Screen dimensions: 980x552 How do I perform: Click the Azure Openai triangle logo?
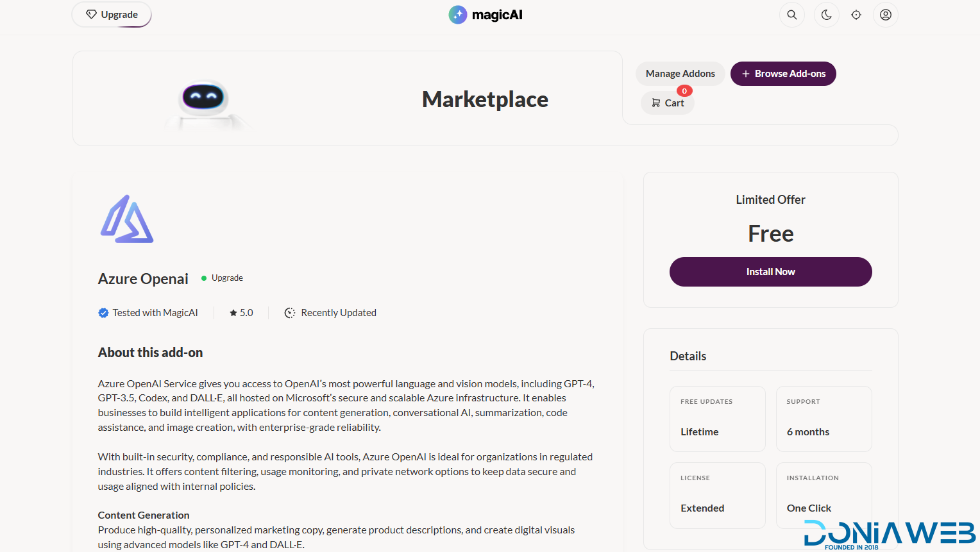pyautogui.click(x=127, y=219)
